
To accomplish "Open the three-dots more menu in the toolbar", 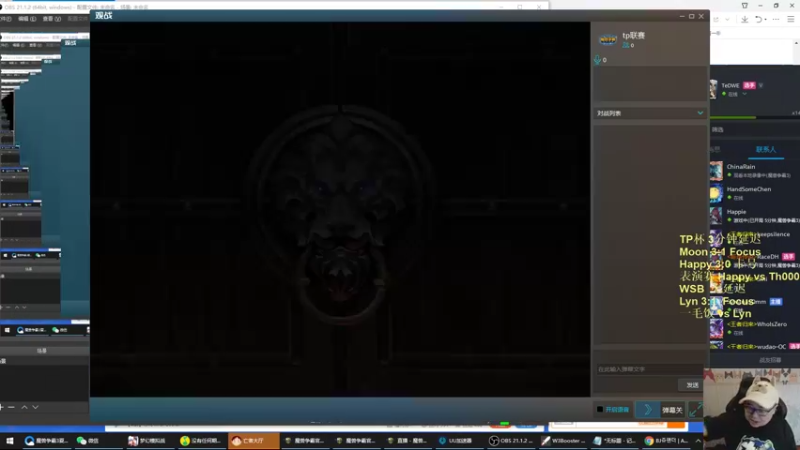I will click(776, 19).
